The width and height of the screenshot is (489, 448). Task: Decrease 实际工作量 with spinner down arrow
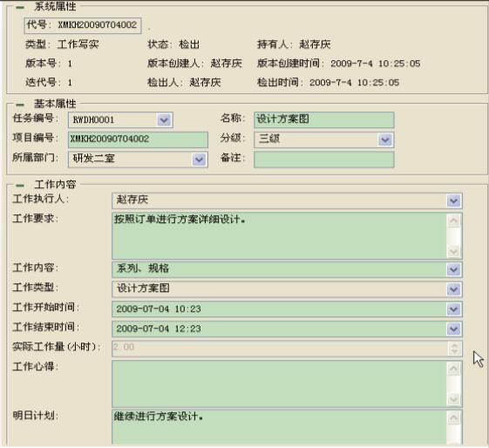tap(454, 351)
